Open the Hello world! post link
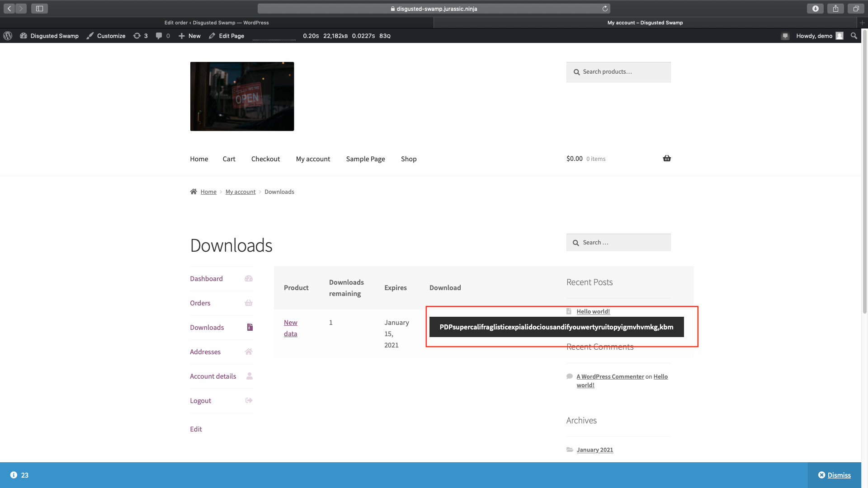This screenshot has width=868, height=488. [x=593, y=311]
